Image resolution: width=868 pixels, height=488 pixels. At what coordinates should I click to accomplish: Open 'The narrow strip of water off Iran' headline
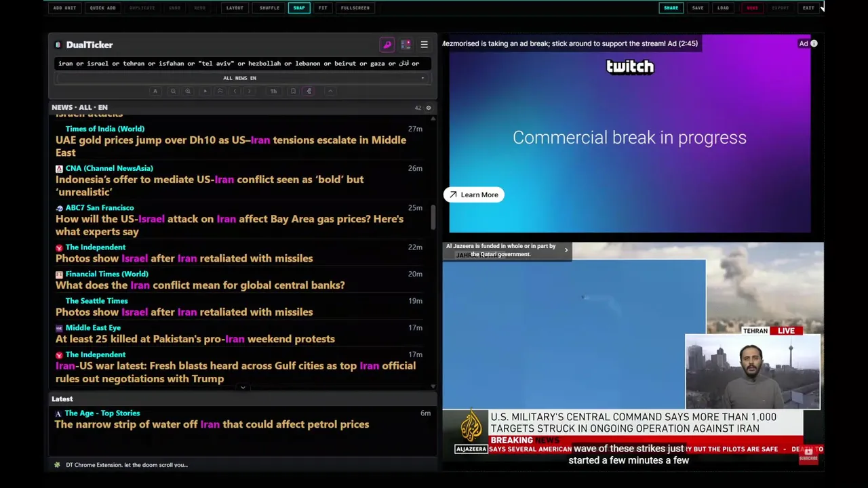[x=212, y=424]
